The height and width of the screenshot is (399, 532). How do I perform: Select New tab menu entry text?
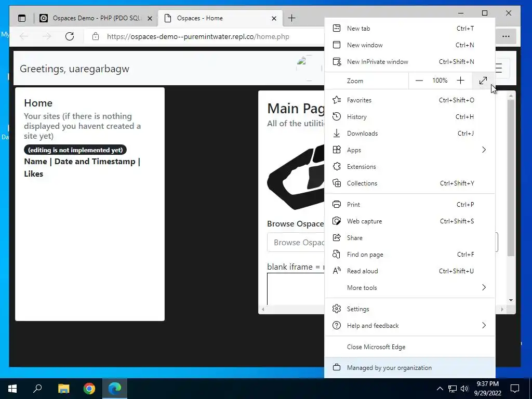pyautogui.click(x=358, y=29)
